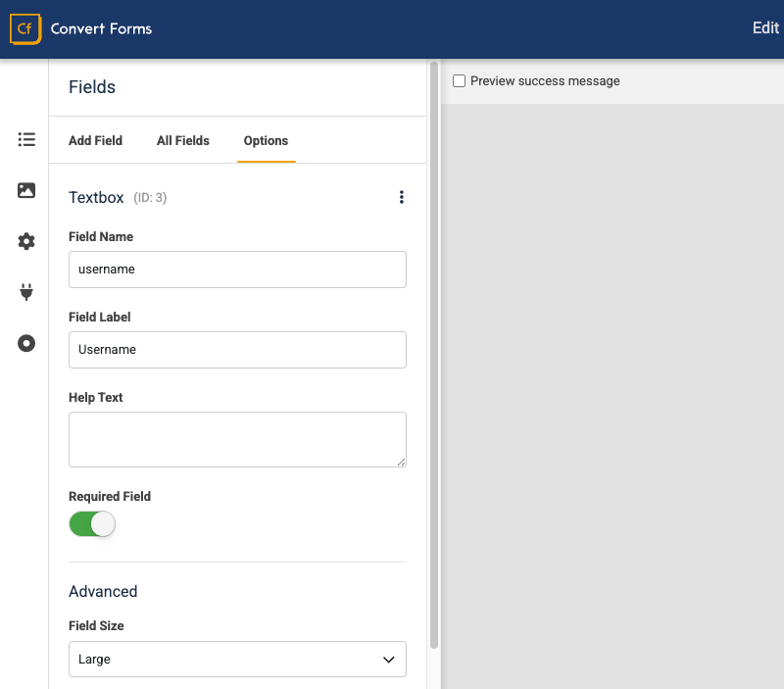The height and width of the screenshot is (689, 784).
Task: Click the Advanced section heading
Action: (103, 592)
